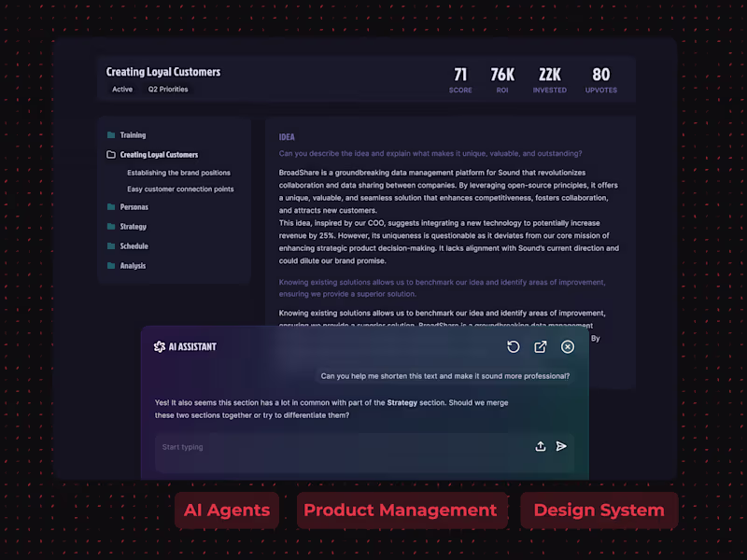Click the 76K ROI stat
The width and height of the screenshot is (747, 560).
click(x=502, y=79)
